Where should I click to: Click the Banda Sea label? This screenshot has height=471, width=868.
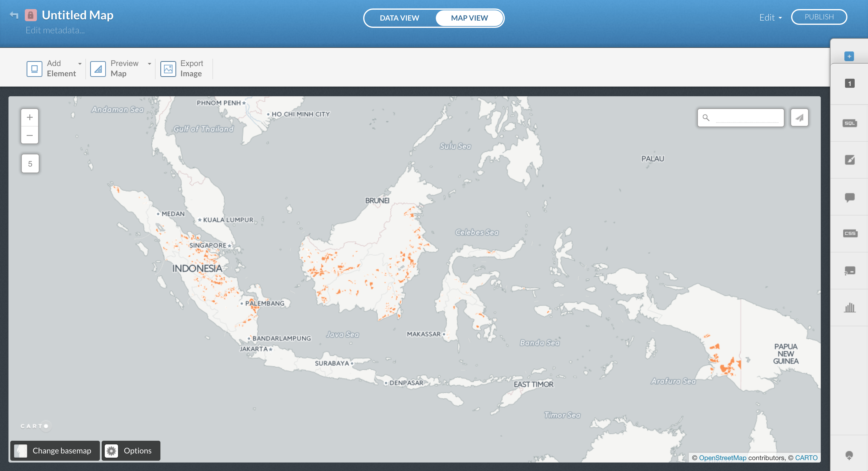click(x=539, y=343)
